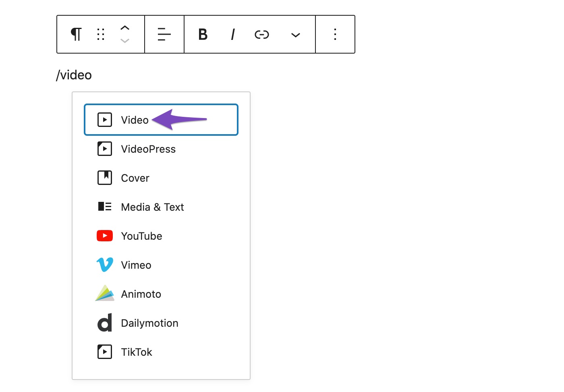Click the Media & Text layout icon
564x392 pixels.
point(105,207)
